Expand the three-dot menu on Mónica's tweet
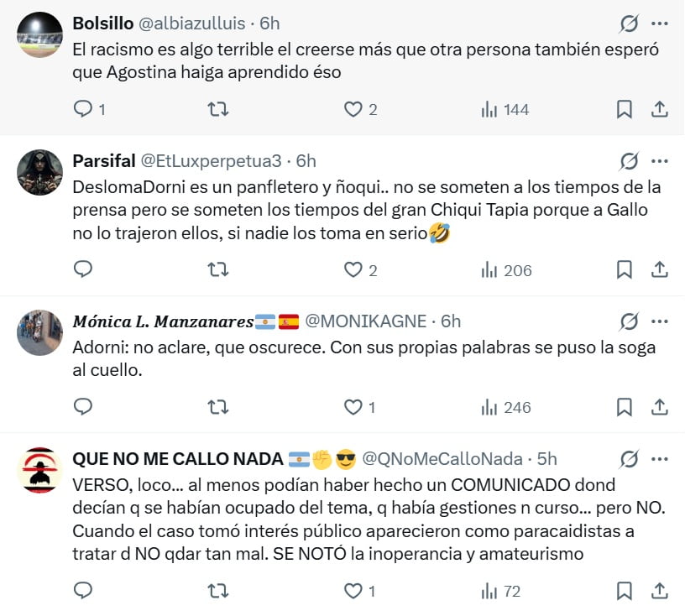 pos(660,321)
